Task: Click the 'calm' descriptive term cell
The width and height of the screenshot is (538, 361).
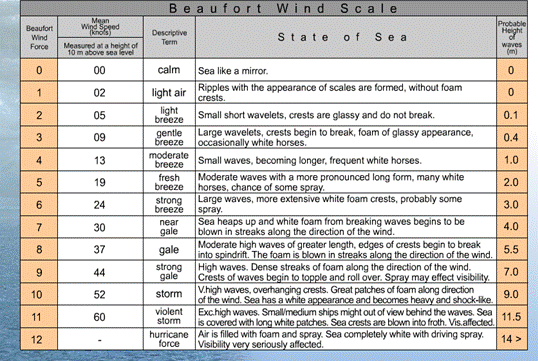Action: 169,70
